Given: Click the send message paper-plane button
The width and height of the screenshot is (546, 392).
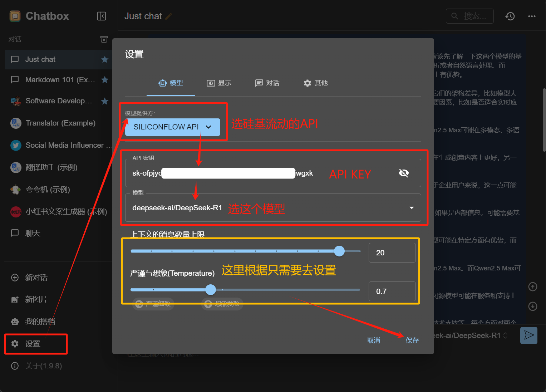Looking at the screenshot, I should 529,335.
